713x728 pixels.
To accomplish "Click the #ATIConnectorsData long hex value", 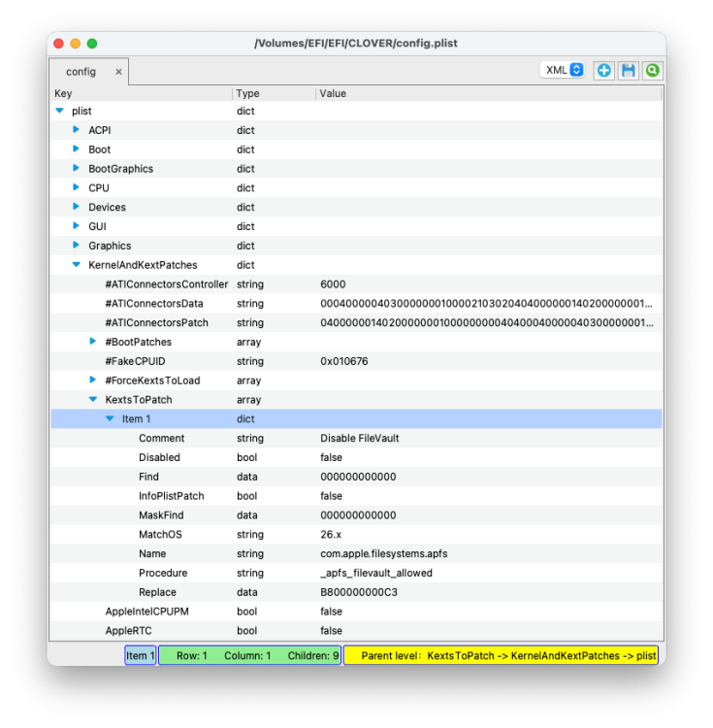I will 486,303.
